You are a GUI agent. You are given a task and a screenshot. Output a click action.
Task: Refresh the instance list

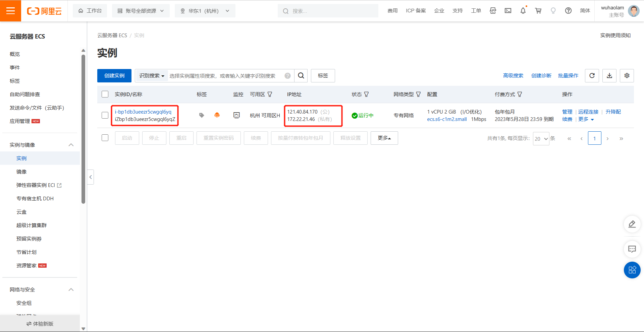tap(592, 76)
